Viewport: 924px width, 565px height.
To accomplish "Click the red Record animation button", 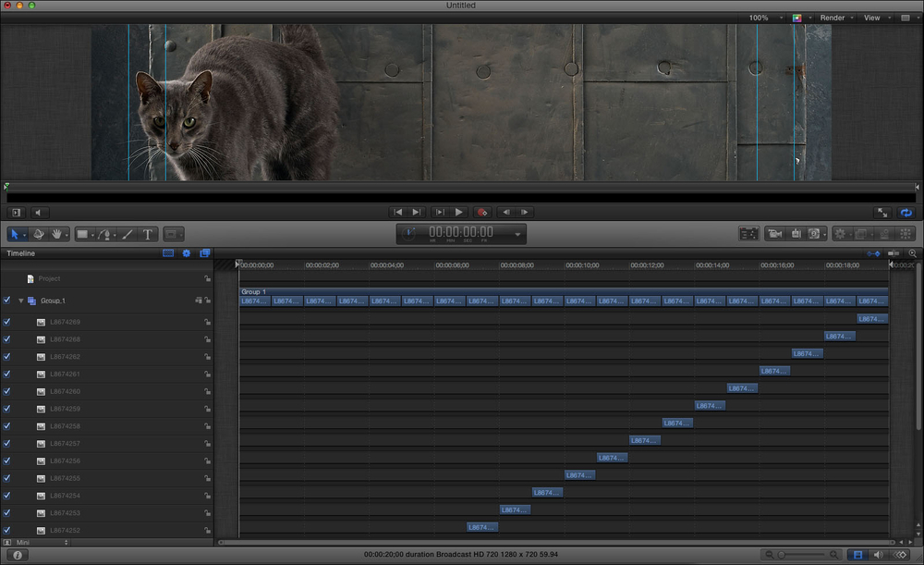I will coord(481,213).
